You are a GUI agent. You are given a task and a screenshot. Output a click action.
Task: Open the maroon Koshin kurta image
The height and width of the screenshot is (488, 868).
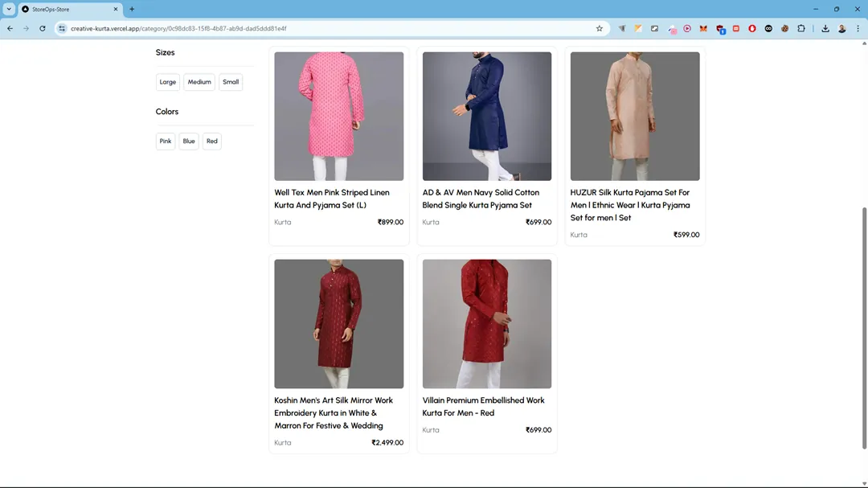339,323
